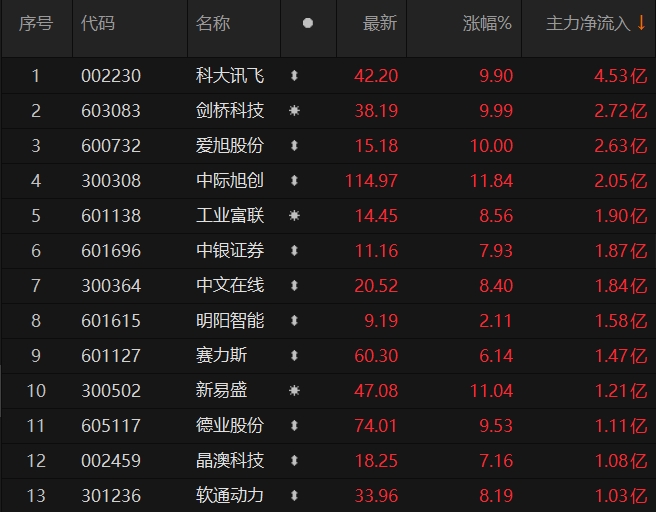The width and height of the screenshot is (656, 512).
Task: Click the marker icon in 爱旭股份 row
Action: pos(294,146)
